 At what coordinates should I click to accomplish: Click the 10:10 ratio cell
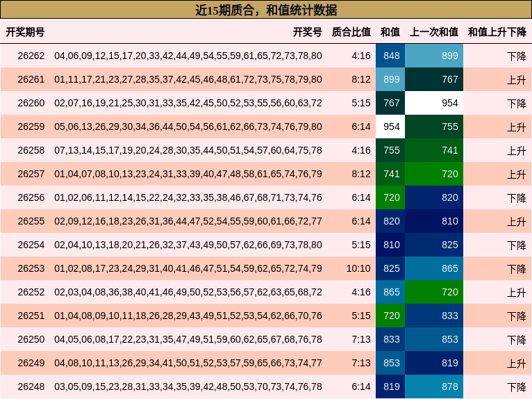(x=358, y=268)
